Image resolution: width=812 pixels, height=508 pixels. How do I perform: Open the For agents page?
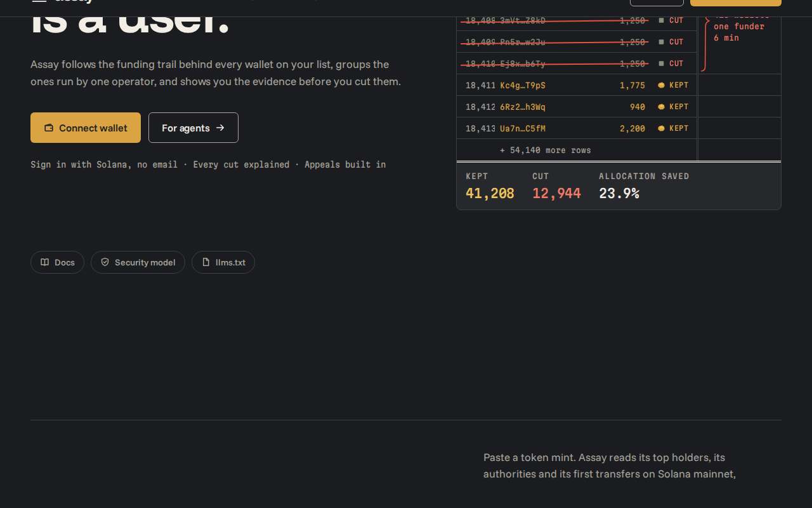(x=193, y=128)
